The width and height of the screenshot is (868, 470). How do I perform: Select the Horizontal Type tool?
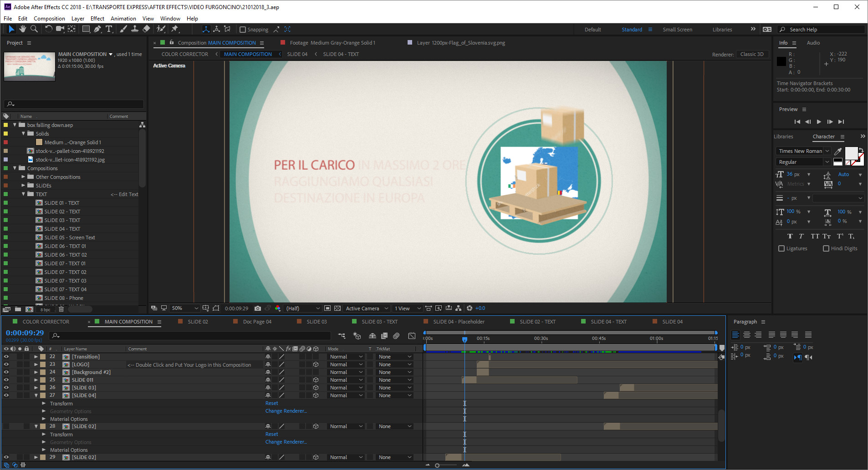point(109,29)
